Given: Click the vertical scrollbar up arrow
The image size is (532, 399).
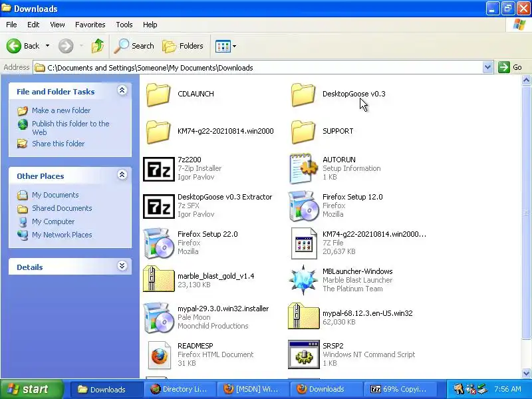Looking at the screenshot, I should 526,80.
